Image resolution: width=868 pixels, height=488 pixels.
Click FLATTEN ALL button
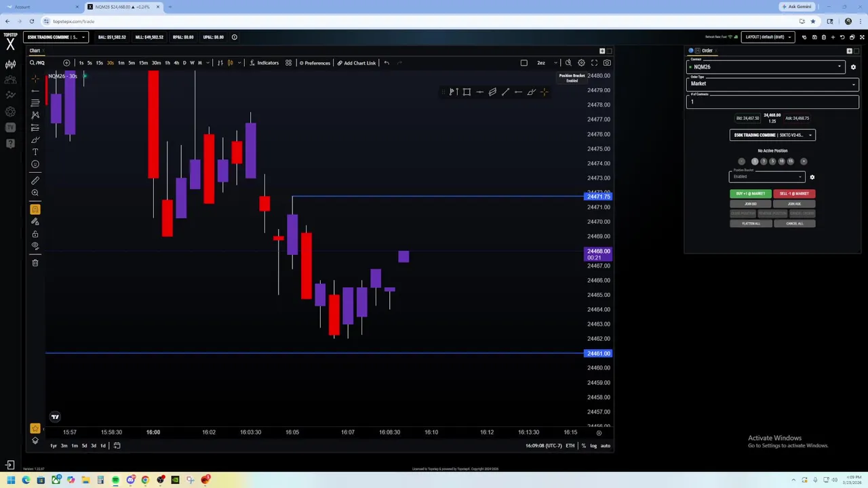751,224
